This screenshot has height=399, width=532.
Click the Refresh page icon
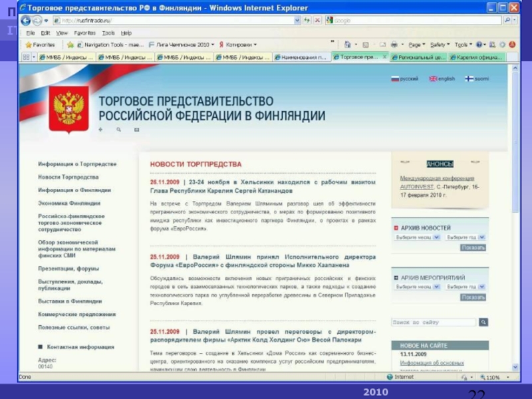307,21
